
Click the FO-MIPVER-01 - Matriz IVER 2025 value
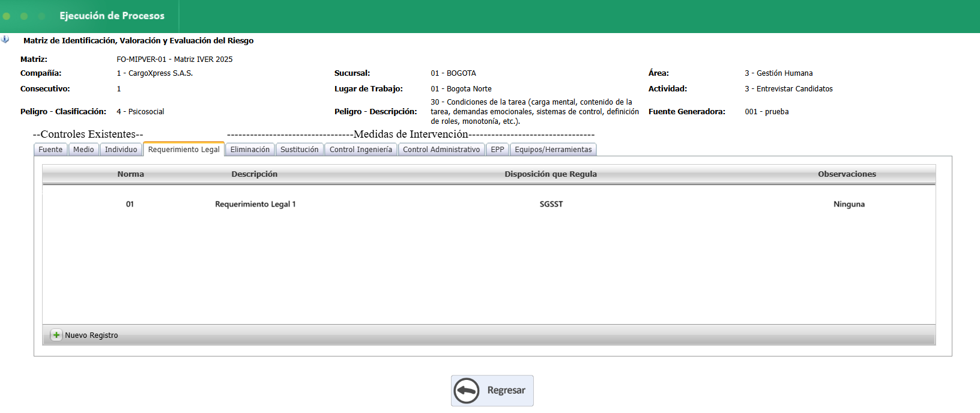click(x=175, y=60)
